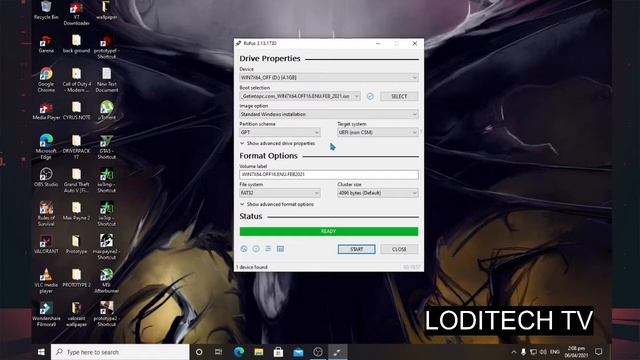Open Mail app from taskbar
Image resolution: width=640 pixels, height=360 pixels.
click(298, 352)
